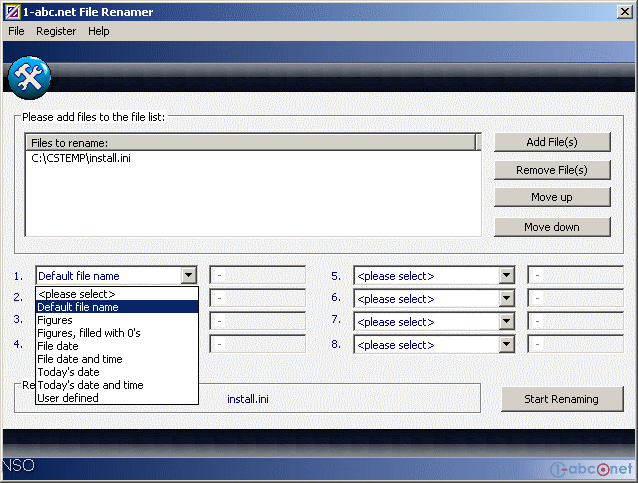Close the File Renamer window

point(625,12)
